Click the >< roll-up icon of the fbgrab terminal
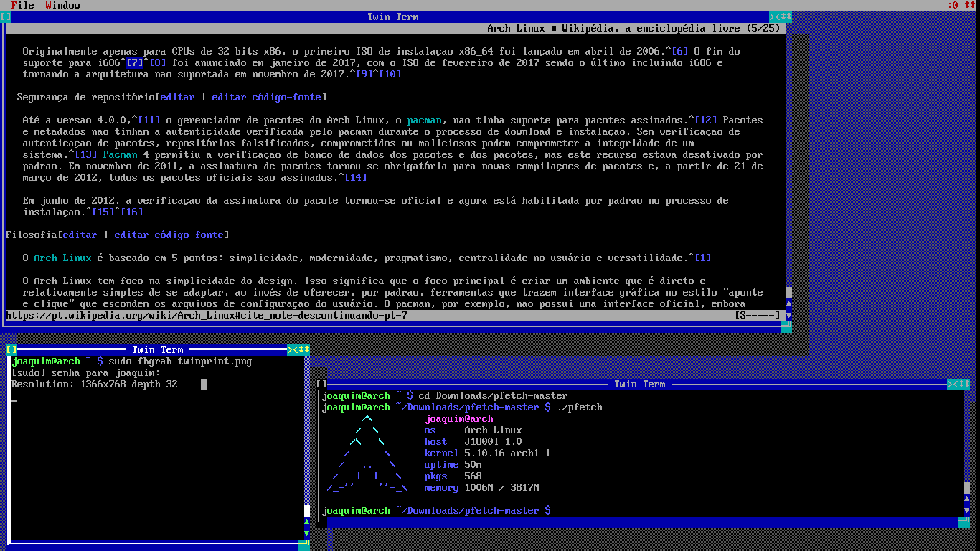 click(293, 349)
